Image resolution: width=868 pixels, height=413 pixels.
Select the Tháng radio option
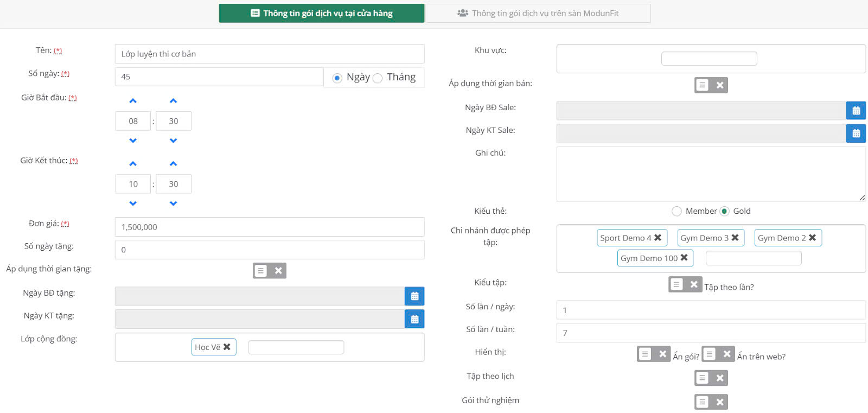click(x=378, y=78)
